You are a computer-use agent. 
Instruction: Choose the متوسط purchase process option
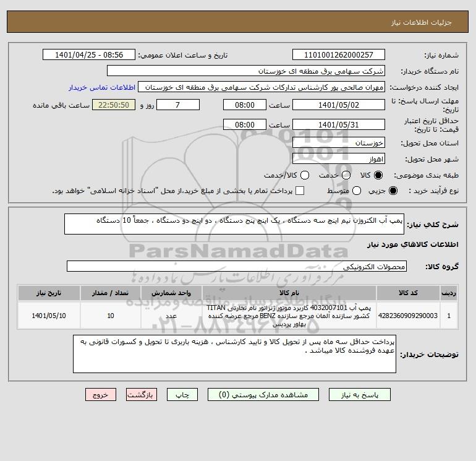click(357, 191)
